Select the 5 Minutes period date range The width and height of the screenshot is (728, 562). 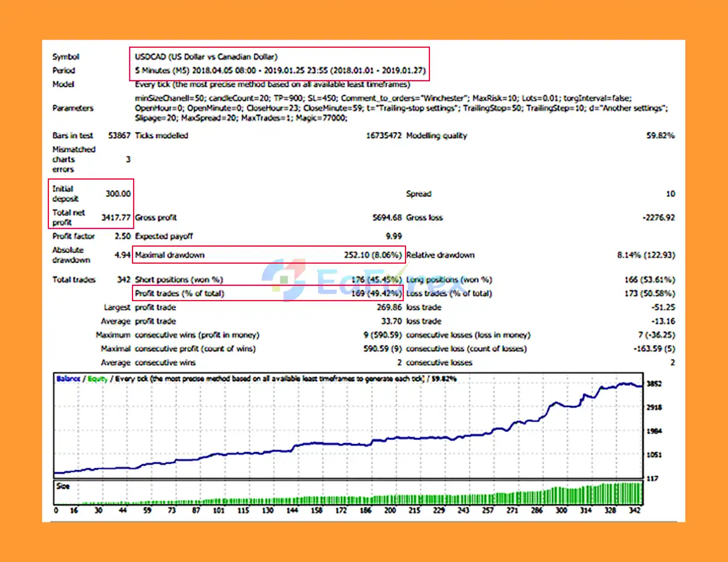click(280, 70)
